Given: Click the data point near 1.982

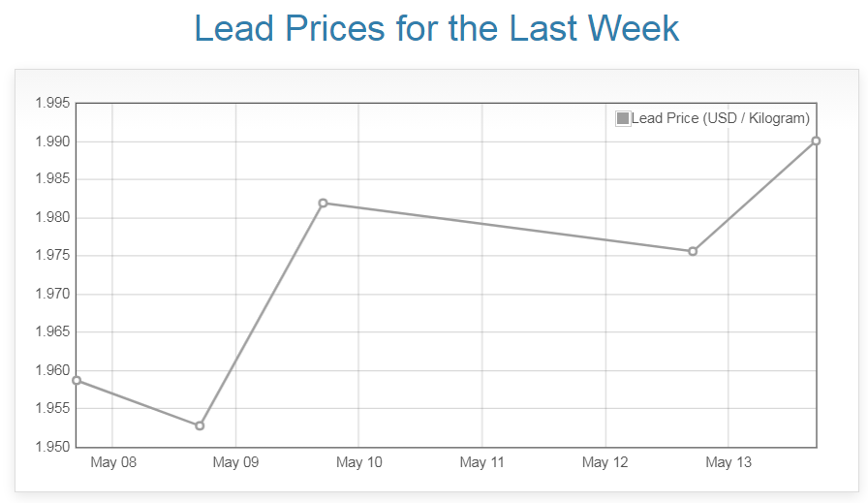Looking at the screenshot, I should click(323, 203).
